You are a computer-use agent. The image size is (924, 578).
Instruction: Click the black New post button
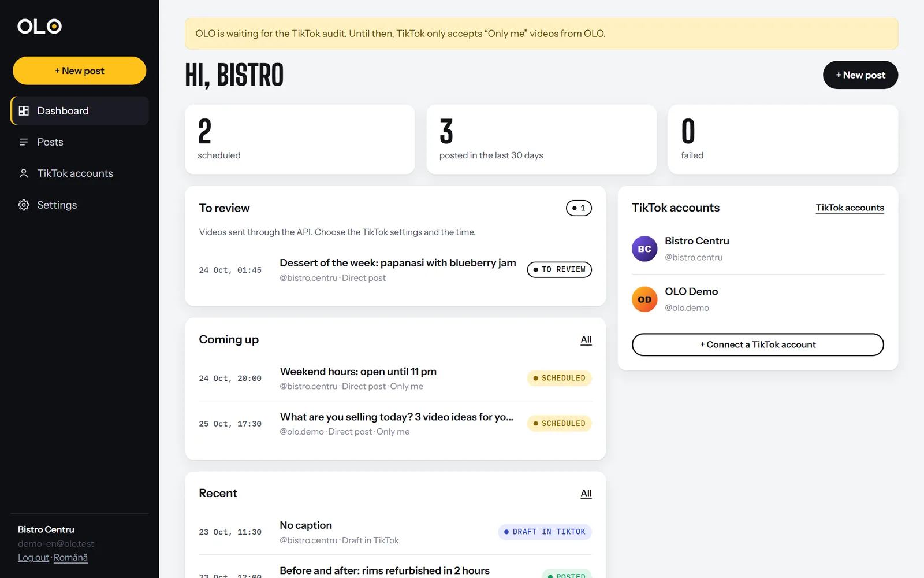point(860,75)
